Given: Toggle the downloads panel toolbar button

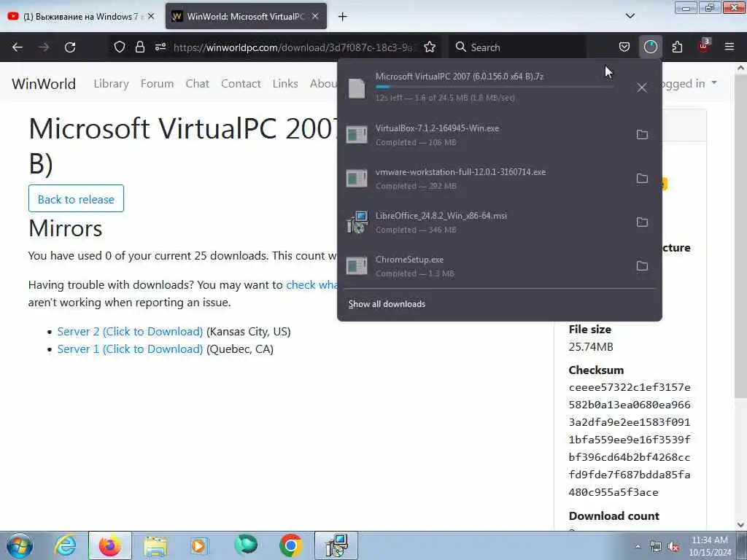Looking at the screenshot, I should (x=650, y=47).
